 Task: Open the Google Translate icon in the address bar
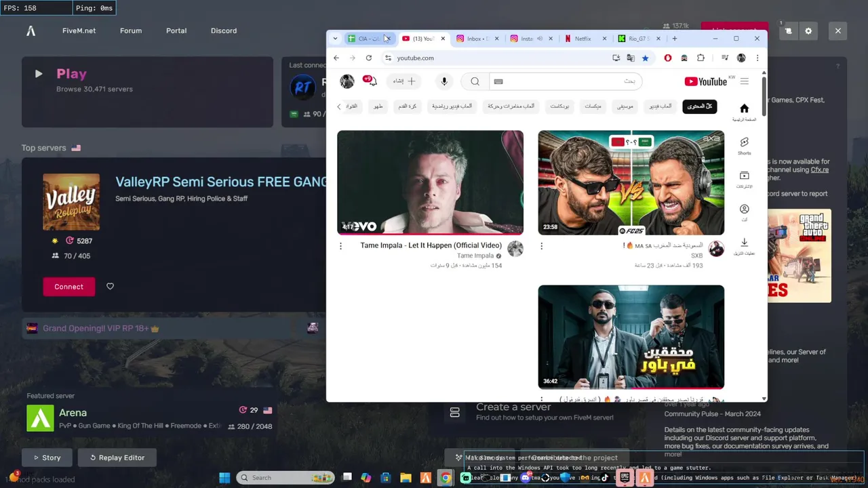[x=631, y=58]
